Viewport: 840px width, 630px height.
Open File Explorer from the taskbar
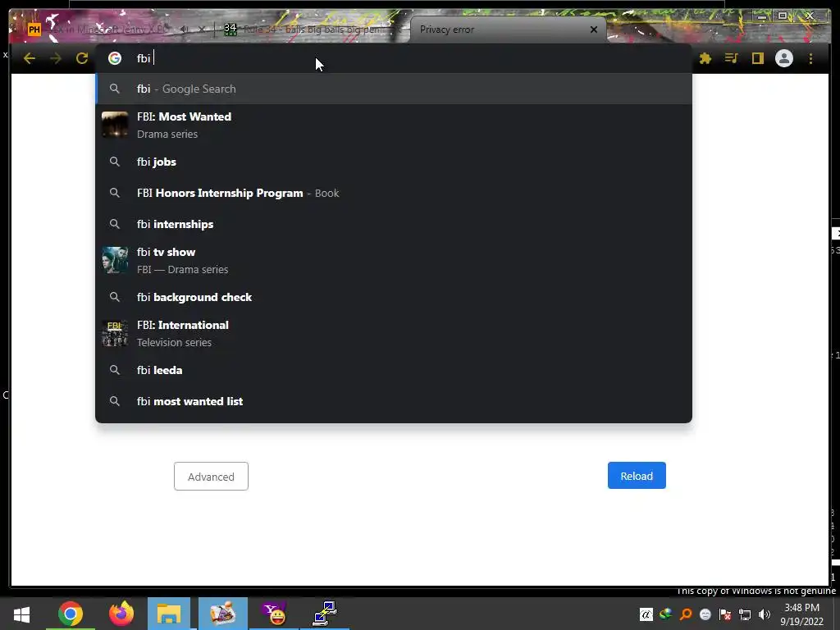point(169,614)
